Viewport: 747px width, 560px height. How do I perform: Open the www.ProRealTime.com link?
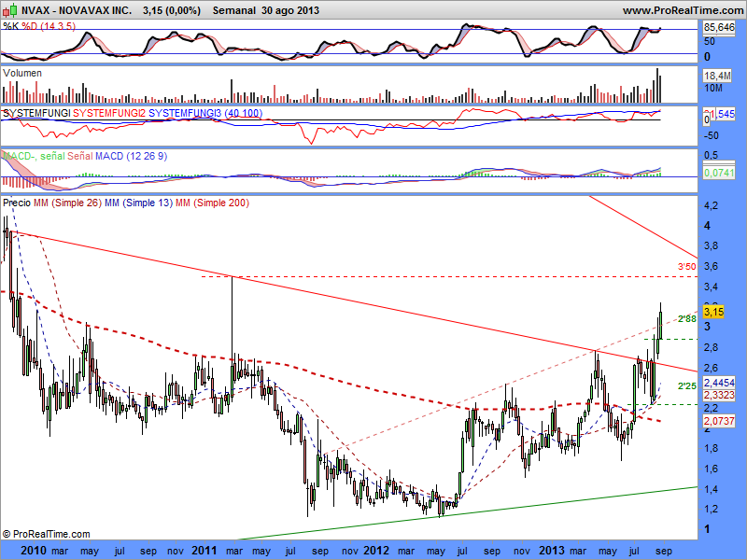(684, 10)
